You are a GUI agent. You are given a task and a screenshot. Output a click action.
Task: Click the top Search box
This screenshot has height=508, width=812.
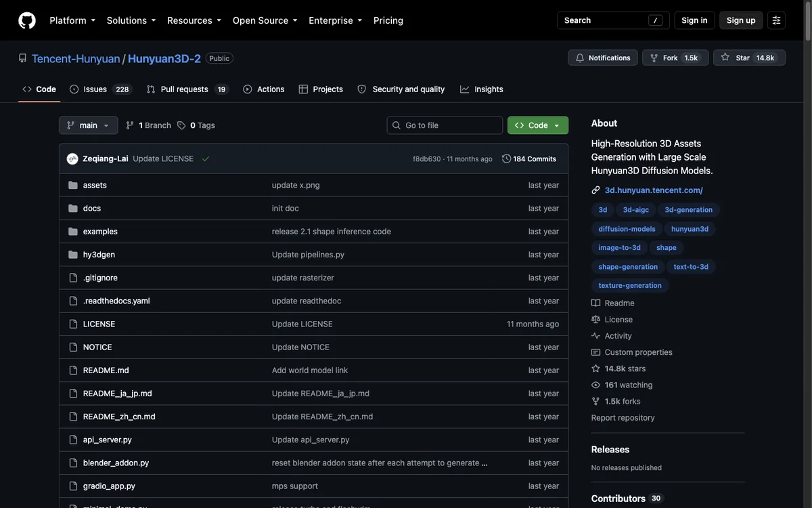click(613, 20)
